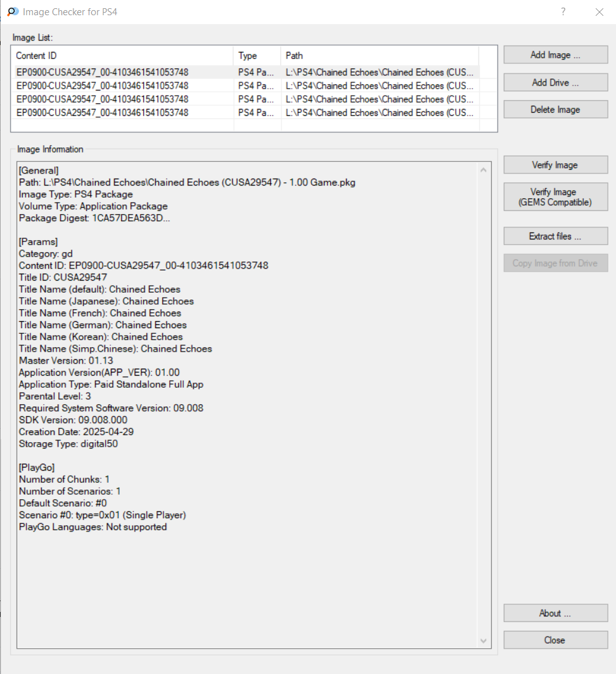Click the Number of Scenarios: 1 line
Screen dimensions: 616x674
click(x=70, y=492)
